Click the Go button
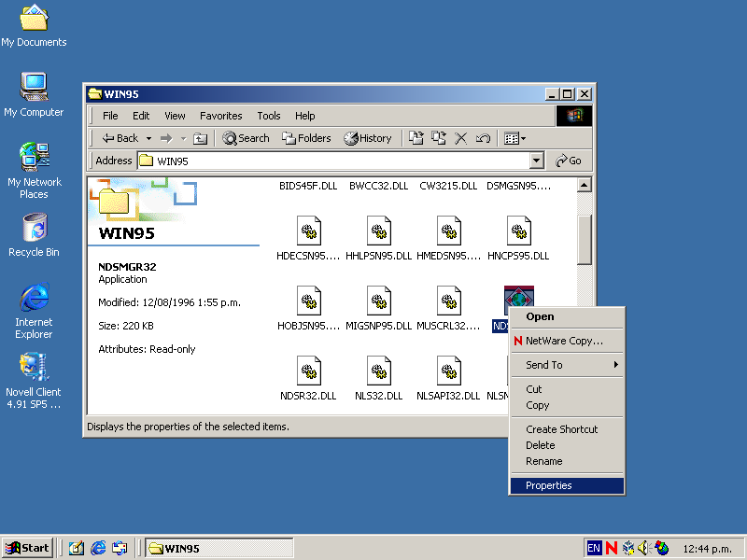The image size is (747, 560). 569,161
